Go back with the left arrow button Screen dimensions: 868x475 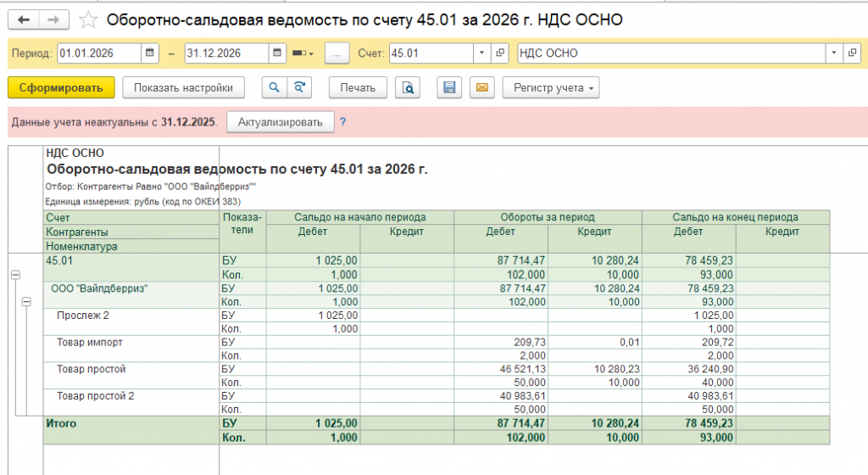(23, 20)
